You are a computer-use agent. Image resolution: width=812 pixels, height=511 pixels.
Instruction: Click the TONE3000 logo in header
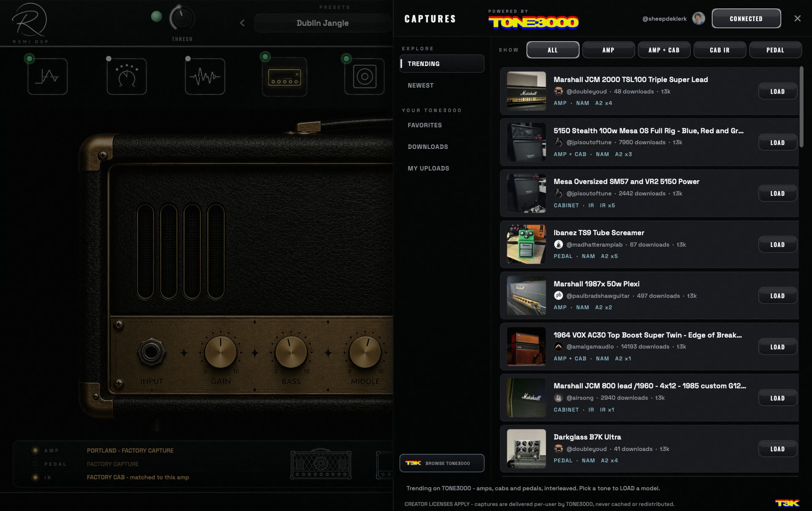[533, 22]
